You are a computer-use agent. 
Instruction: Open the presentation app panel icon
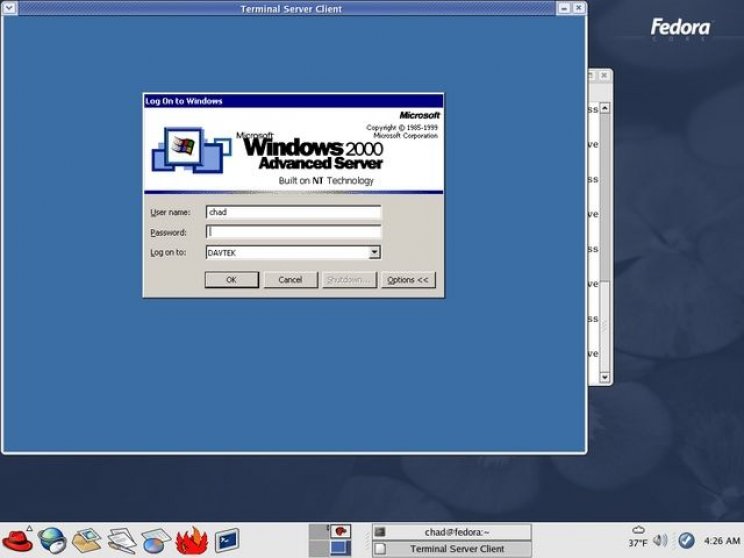tap(156, 540)
